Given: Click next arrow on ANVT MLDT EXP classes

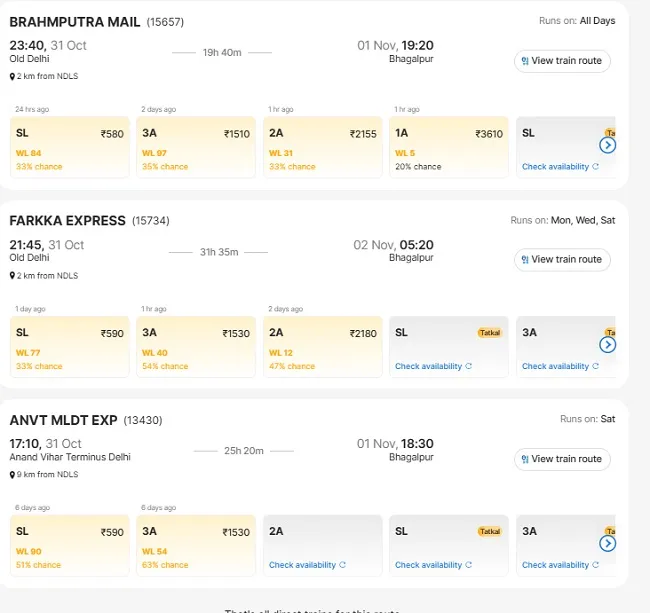Looking at the screenshot, I should point(607,543).
